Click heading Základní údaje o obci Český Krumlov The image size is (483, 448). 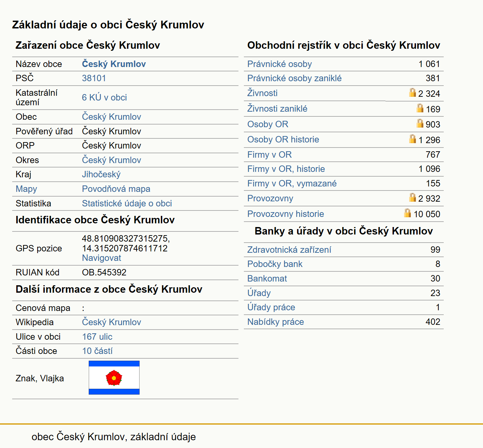click(108, 25)
